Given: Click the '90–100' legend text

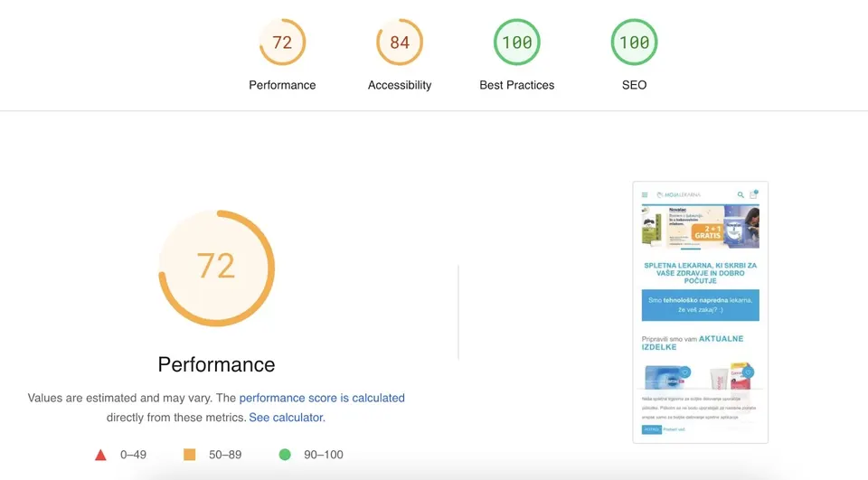Looking at the screenshot, I should 324,455.
